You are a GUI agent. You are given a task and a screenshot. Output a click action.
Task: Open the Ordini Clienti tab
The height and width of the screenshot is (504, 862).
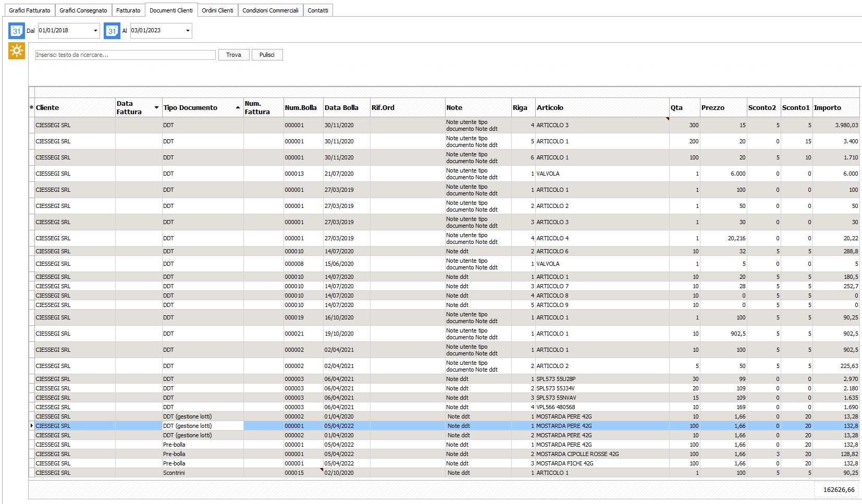click(217, 10)
